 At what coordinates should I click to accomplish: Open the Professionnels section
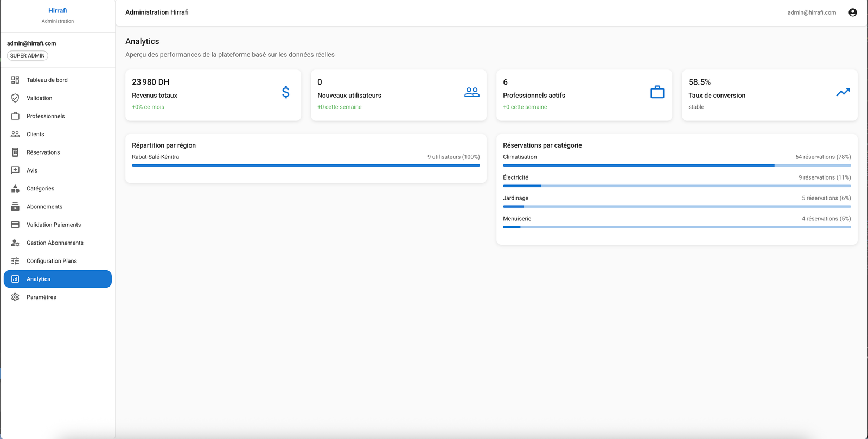(58, 116)
